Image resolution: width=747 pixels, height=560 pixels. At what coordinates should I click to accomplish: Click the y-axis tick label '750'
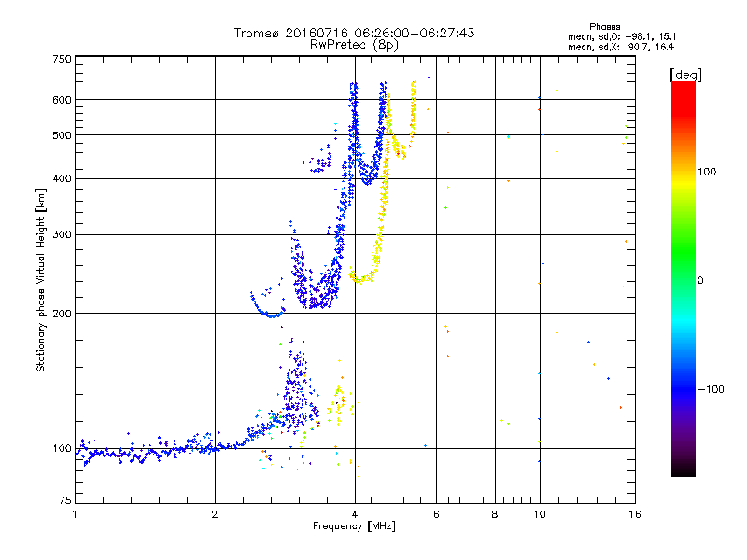pyautogui.click(x=62, y=59)
